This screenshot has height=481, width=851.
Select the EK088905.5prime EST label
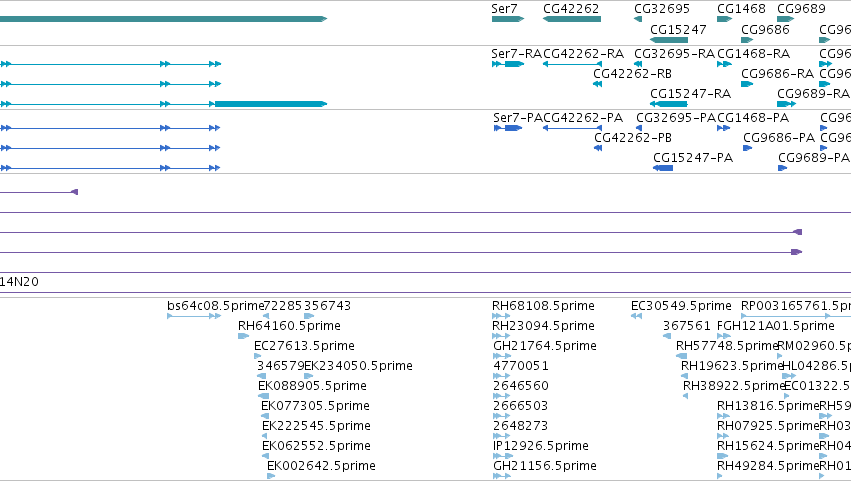(x=312, y=386)
